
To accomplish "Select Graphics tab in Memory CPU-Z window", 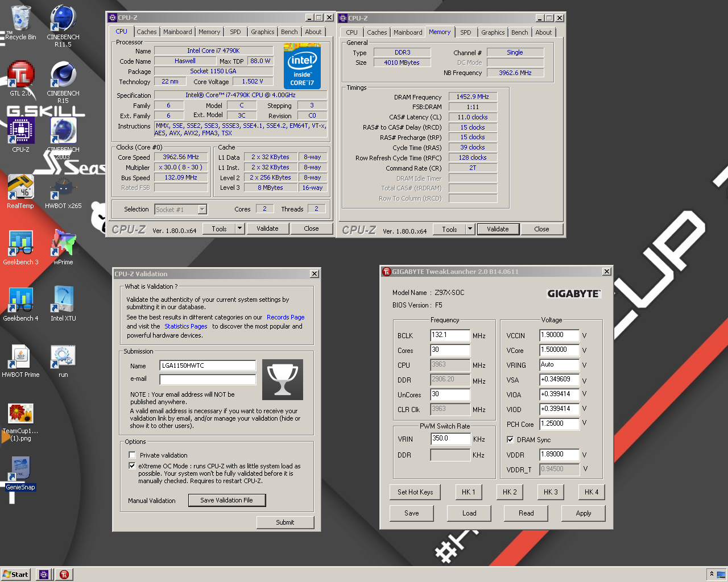I will [x=493, y=32].
